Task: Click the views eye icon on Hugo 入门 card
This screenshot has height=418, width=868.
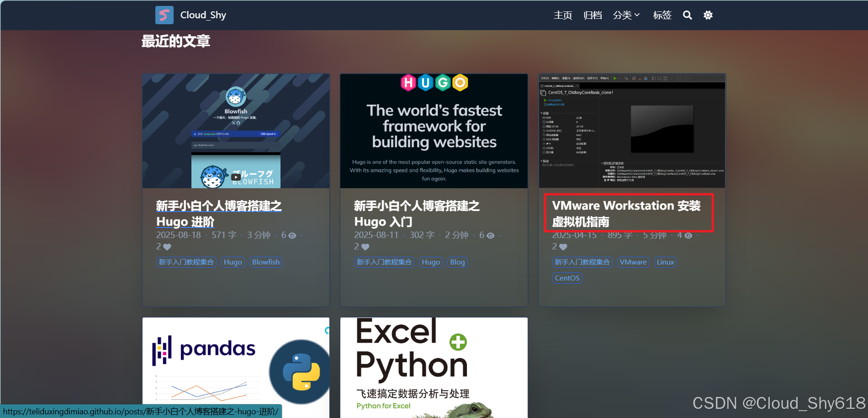Action: pyautogui.click(x=491, y=236)
